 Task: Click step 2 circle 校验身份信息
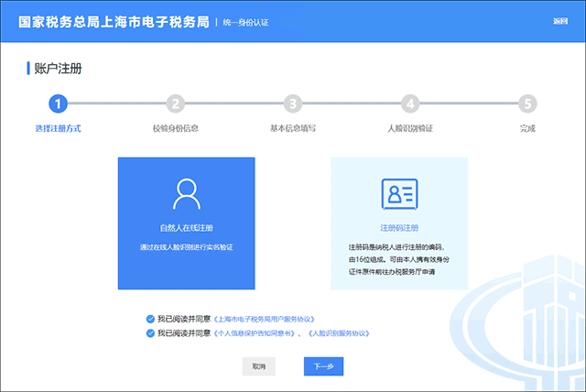176,104
